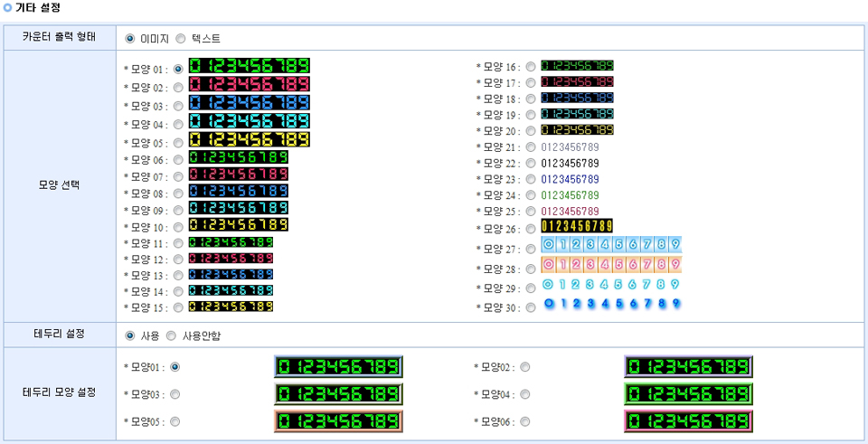
Task: Click the 모양 26 yellow-on-black counter preview
Action: click(576, 225)
